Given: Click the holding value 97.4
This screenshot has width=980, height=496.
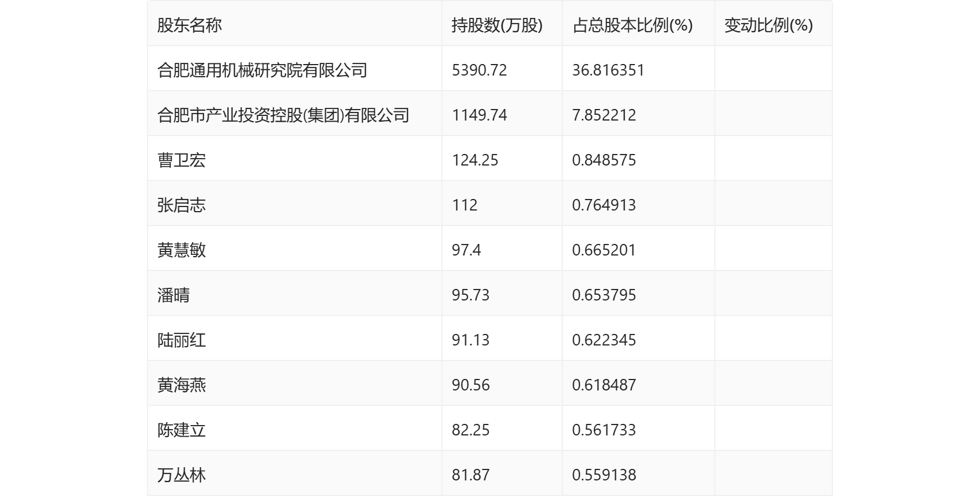Looking at the screenshot, I should 466,250.
